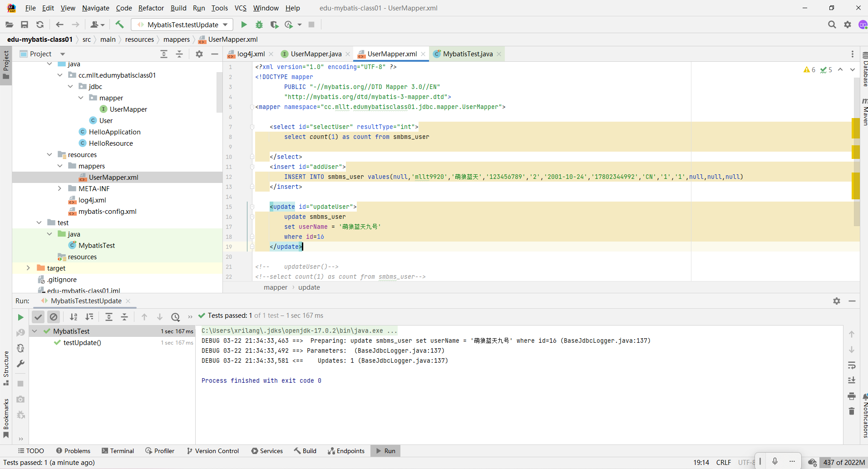Open the Endpoints tool window
Image resolution: width=868 pixels, height=469 pixels.
[x=346, y=451]
